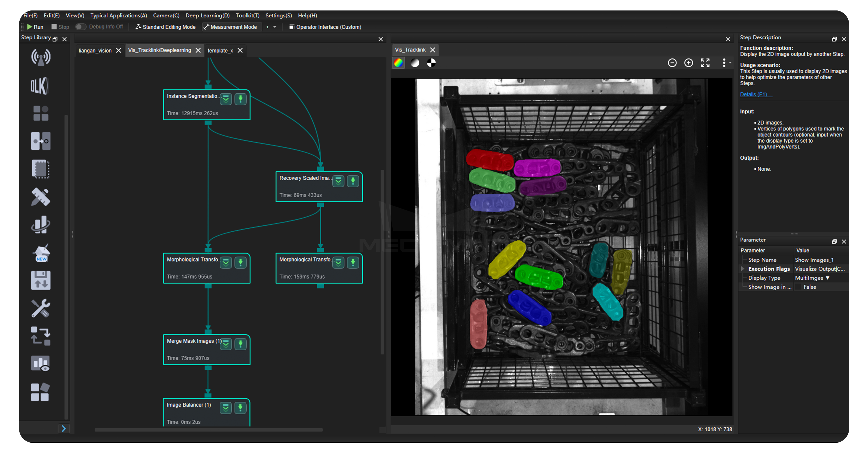This screenshot has width=868, height=453.
Task: Click the rainbow color display mode icon
Action: [398, 63]
